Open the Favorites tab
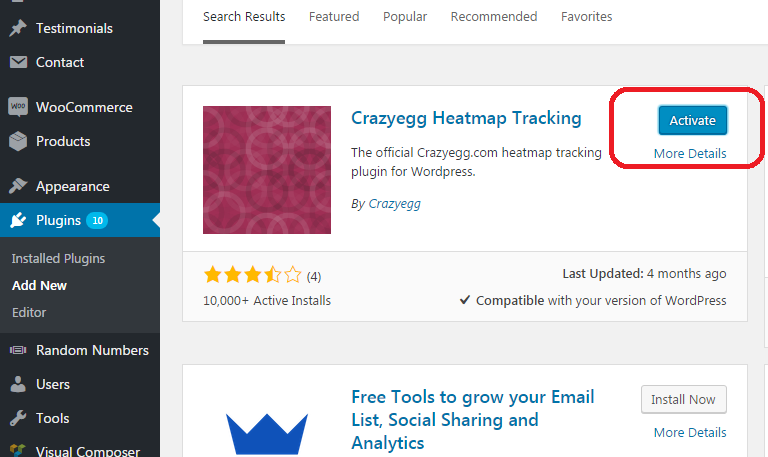Screen dimensions: 768x457 587,17
